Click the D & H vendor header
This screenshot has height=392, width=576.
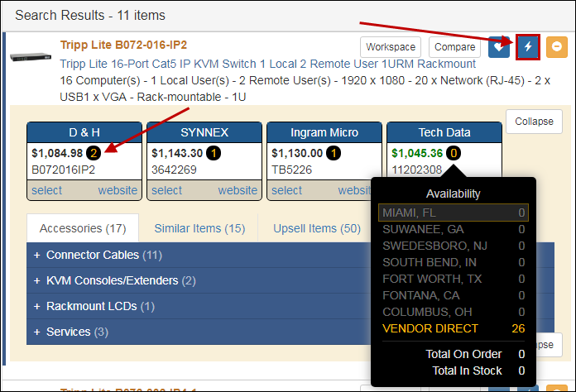[84, 132]
